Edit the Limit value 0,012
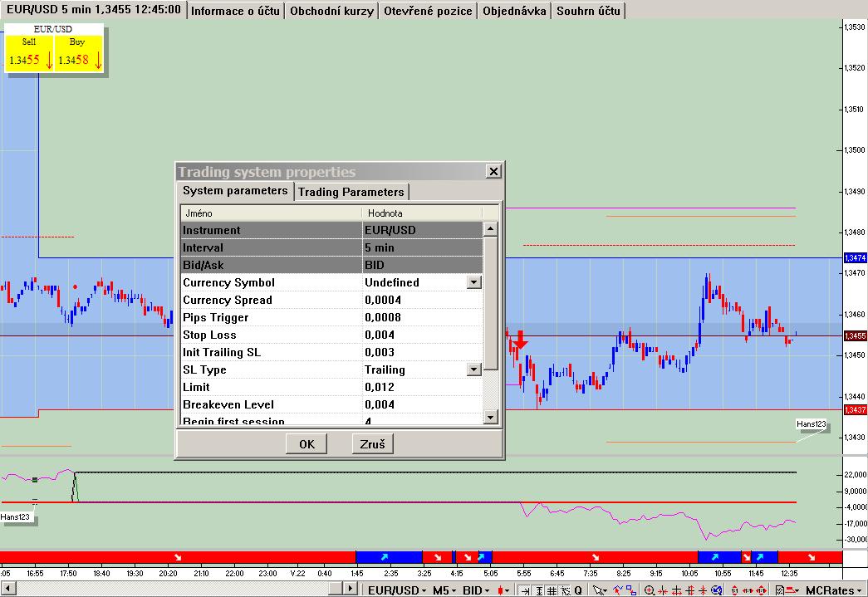 [x=422, y=387]
